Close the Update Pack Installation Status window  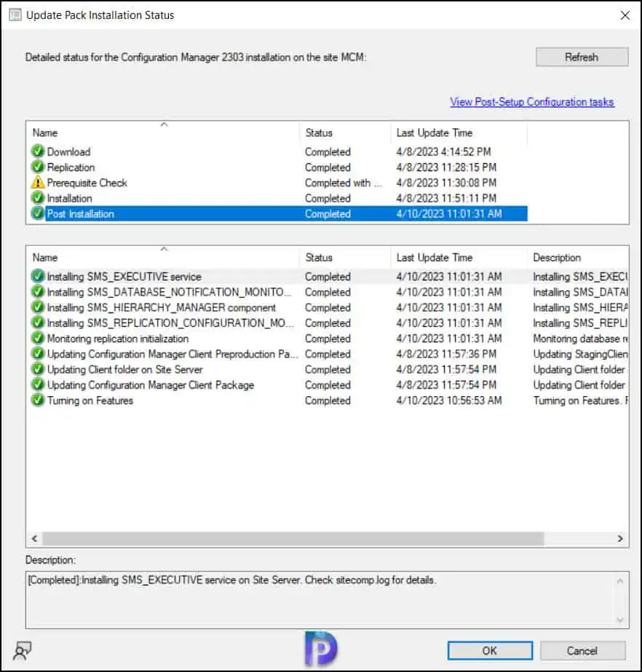pos(625,15)
